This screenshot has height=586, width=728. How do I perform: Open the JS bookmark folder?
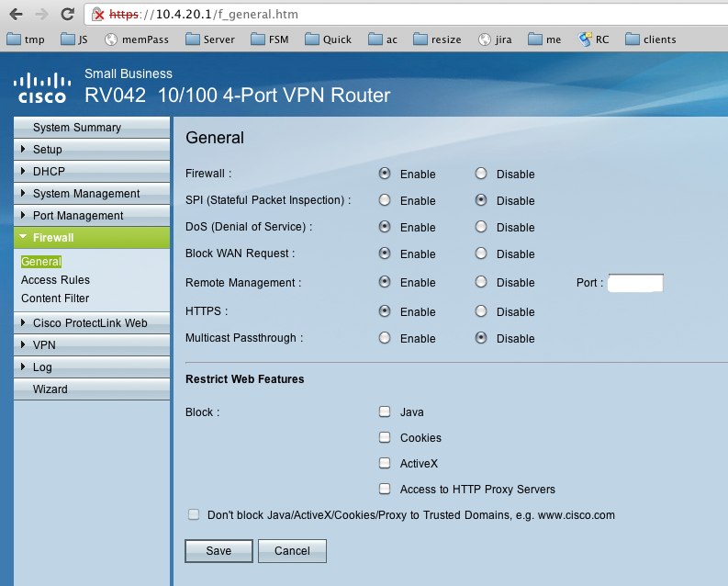[74, 39]
